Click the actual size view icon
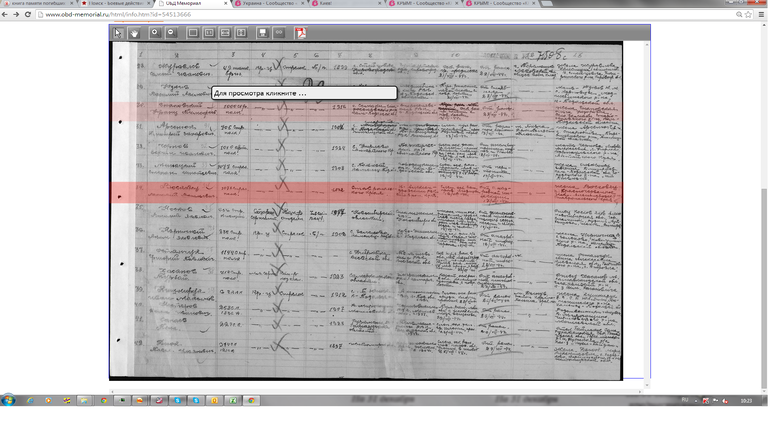The width and height of the screenshot is (770, 433). 209,33
